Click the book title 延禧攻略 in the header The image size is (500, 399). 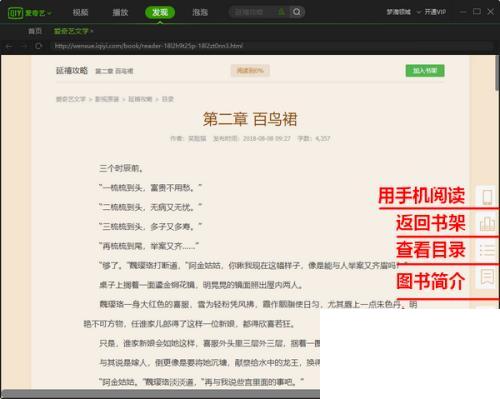click(x=72, y=70)
